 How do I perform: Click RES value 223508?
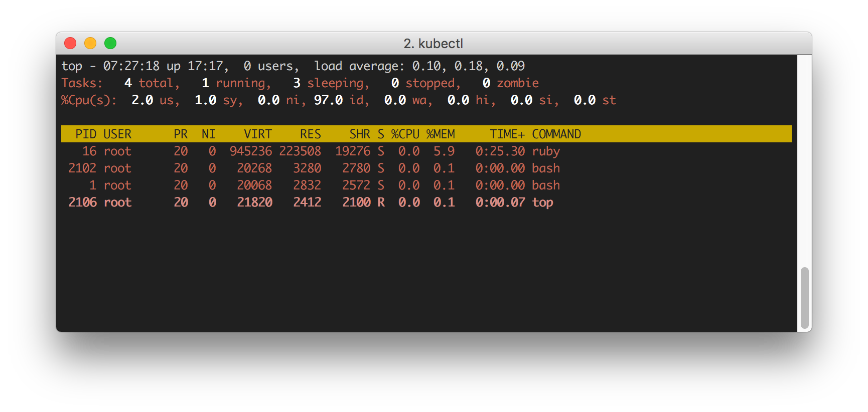[x=300, y=151]
